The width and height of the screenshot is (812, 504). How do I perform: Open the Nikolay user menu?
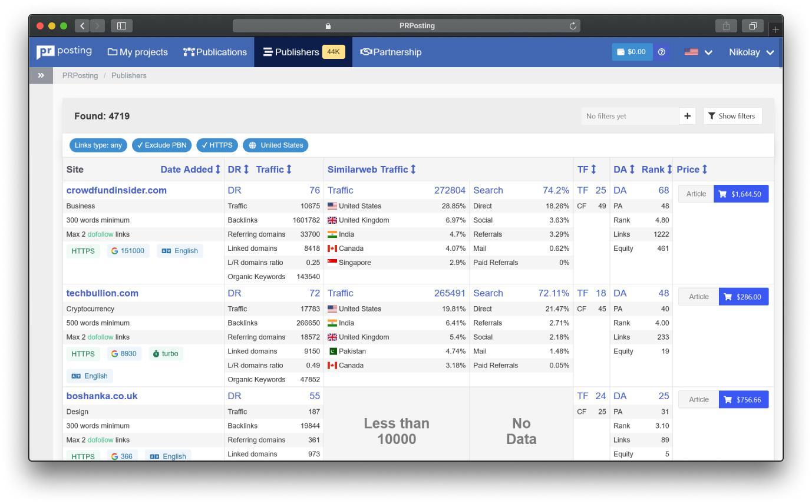coord(751,52)
